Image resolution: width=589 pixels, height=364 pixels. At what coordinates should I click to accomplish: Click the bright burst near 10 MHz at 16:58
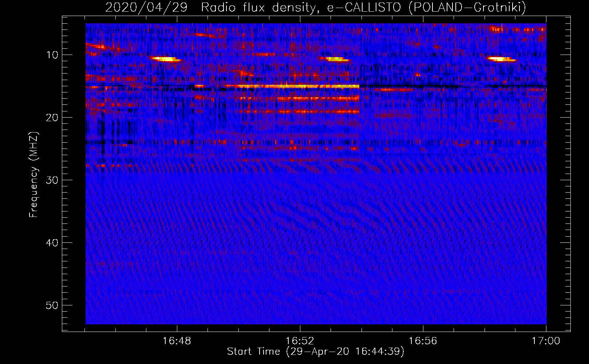502,59
